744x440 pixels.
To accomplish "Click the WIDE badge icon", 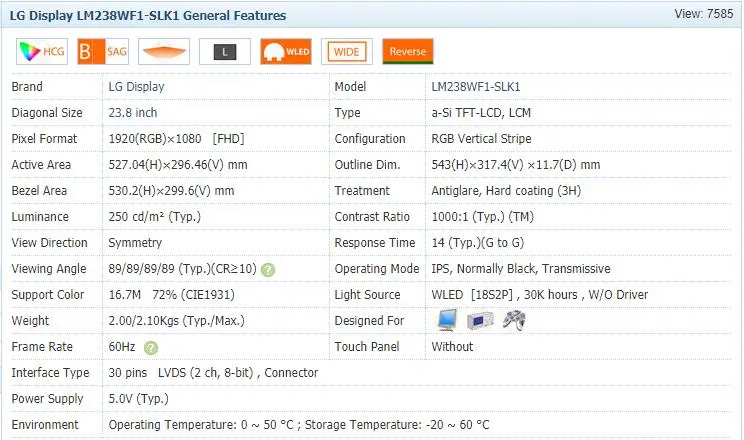I will click(347, 51).
